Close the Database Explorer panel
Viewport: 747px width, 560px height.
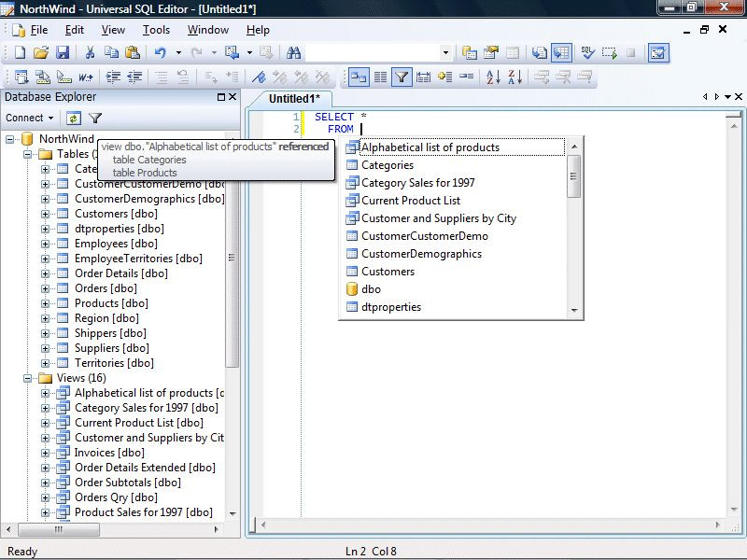(x=233, y=97)
